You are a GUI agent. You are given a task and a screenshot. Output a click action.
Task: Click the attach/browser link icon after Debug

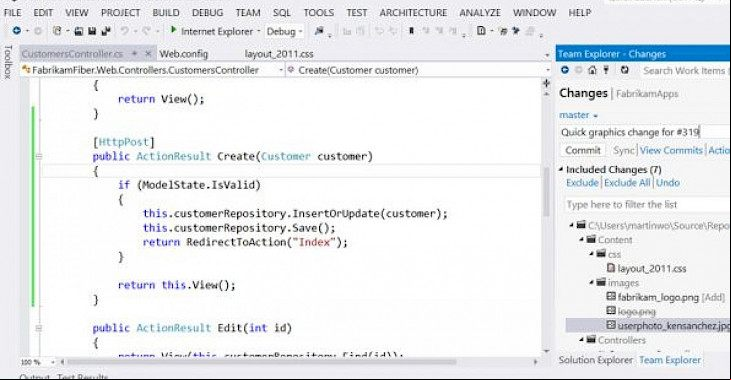click(319, 31)
